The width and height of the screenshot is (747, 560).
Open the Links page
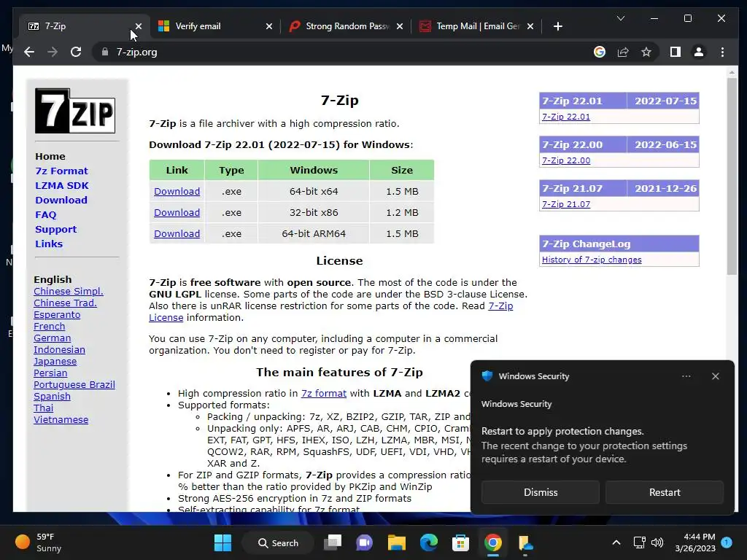click(49, 244)
